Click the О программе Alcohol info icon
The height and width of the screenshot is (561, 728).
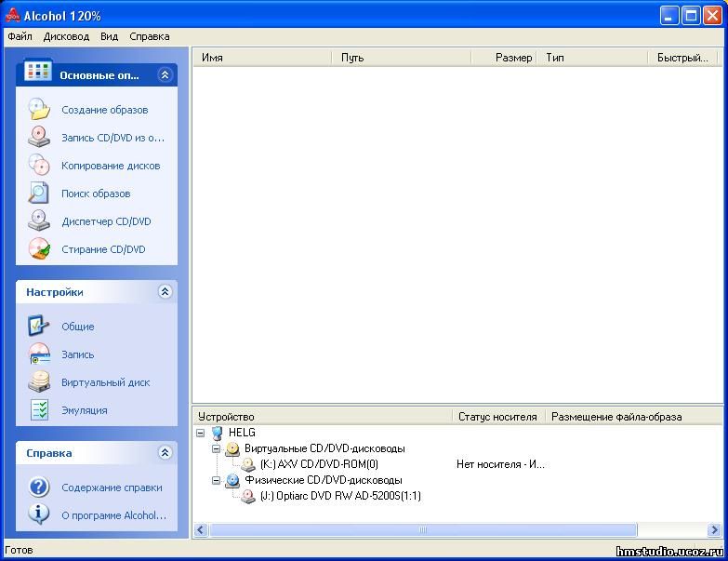click(39, 514)
